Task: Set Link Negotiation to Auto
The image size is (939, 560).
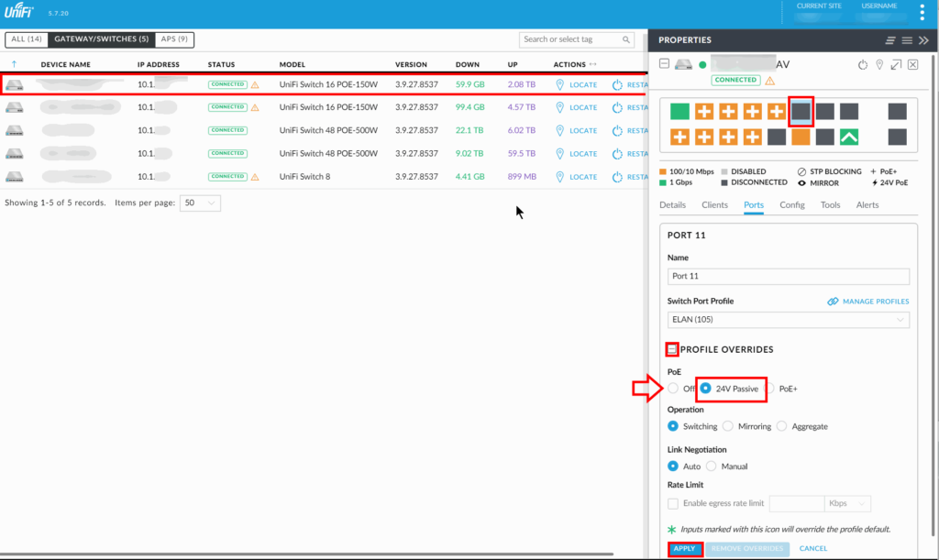Action: pos(673,467)
